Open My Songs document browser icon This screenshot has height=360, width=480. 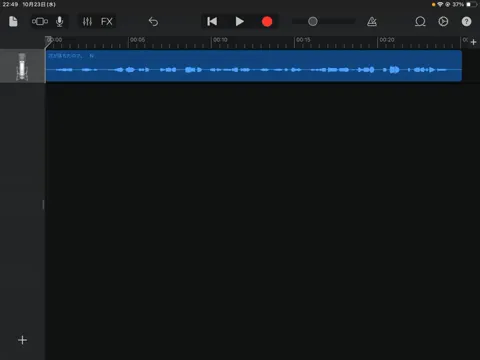click(x=13, y=22)
